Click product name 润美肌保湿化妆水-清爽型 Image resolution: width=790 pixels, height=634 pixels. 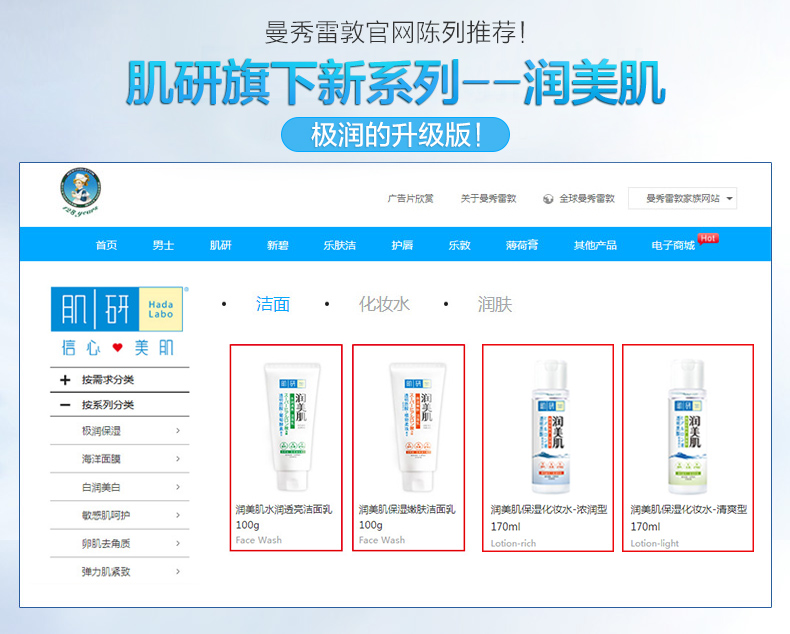coord(689,510)
